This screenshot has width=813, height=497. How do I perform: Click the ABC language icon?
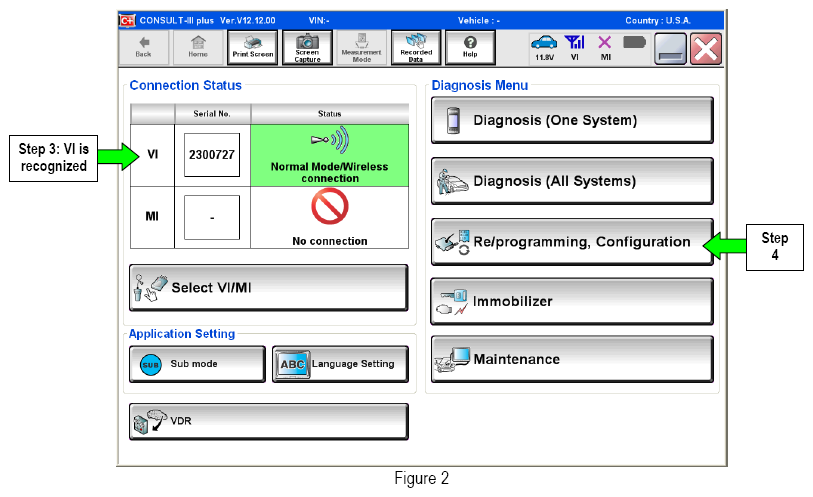tap(292, 364)
